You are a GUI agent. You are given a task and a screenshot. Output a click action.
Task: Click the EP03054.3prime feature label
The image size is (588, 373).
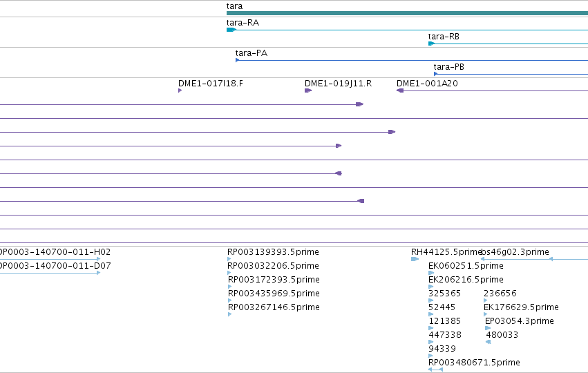[x=520, y=321]
